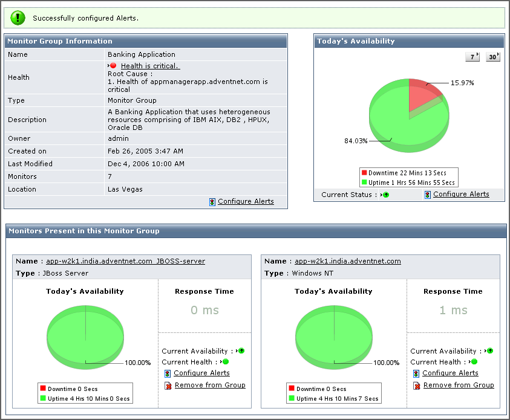Screen dimensions: 510x420
Task: Click Windows NT red Downtime legend swatch
Action: pyautogui.click(x=292, y=388)
